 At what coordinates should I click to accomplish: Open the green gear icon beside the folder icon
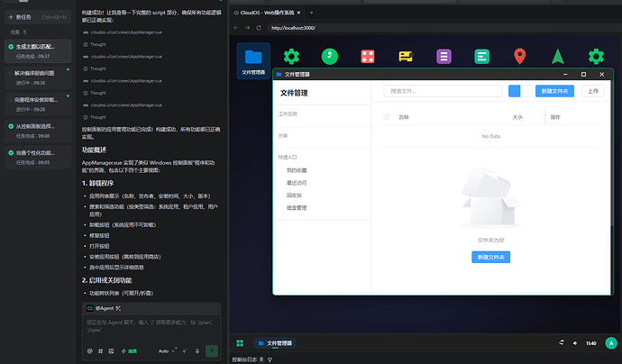[291, 57]
